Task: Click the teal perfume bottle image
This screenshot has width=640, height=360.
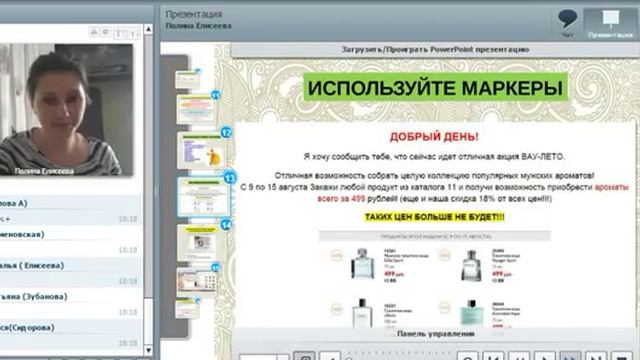Action: (x=471, y=312)
